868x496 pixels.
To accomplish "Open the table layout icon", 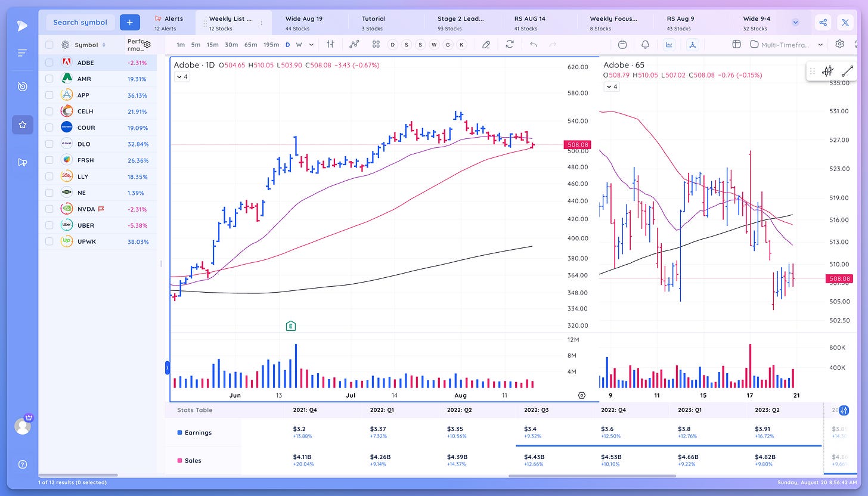I will (x=736, y=44).
